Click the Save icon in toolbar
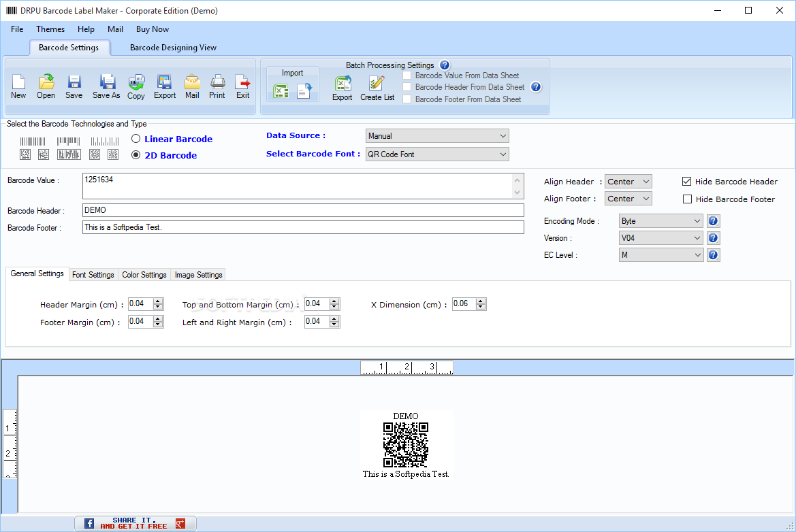This screenshot has height=532, width=796. (74, 86)
